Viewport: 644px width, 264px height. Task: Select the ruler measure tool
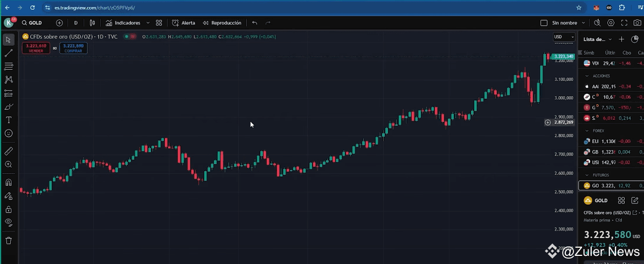click(8, 151)
